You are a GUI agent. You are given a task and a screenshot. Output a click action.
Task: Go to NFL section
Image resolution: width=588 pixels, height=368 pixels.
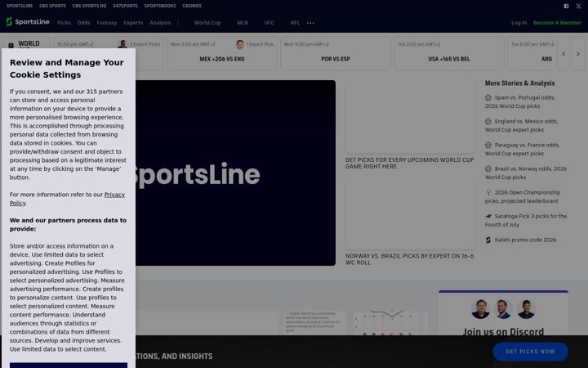click(x=295, y=23)
